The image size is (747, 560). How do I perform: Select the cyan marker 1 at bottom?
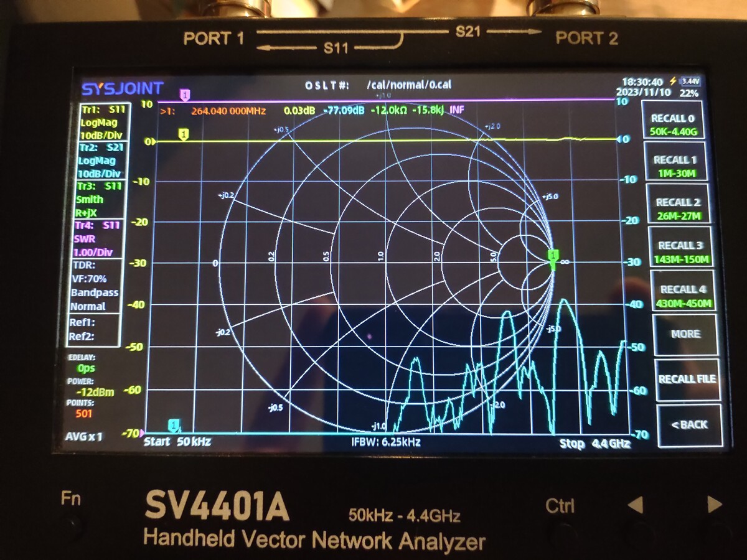[175, 426]
